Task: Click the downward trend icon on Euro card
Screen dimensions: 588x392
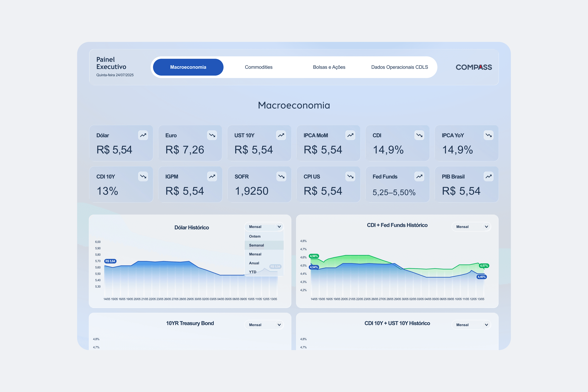Action: pyautogui.click(x=212, y=135)
